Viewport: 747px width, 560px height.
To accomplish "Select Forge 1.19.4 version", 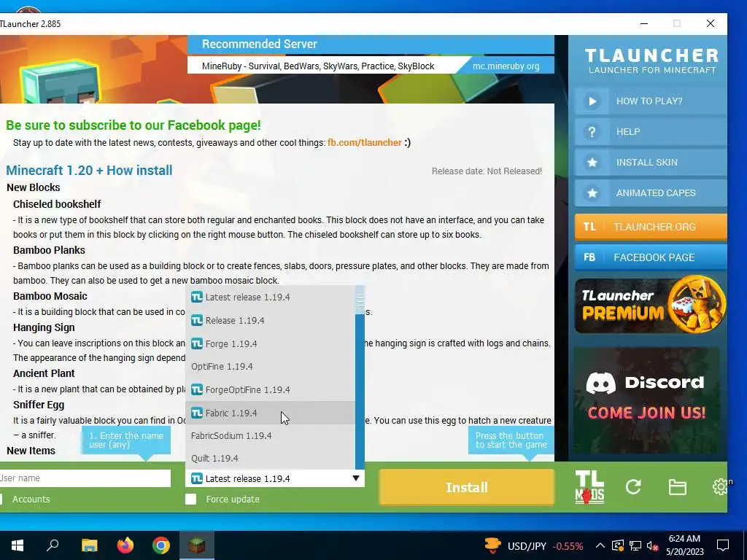I will (270, 344).
